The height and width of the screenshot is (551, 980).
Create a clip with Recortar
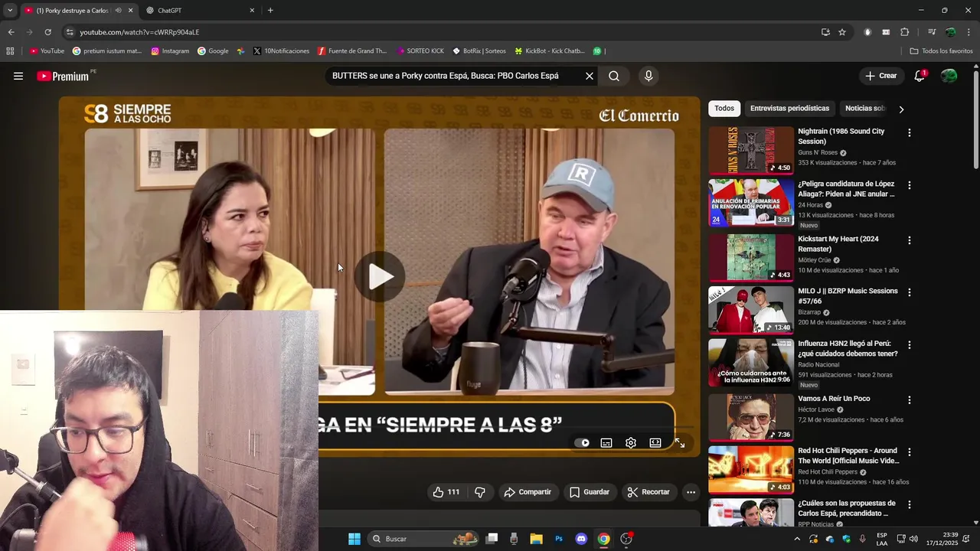648,492
